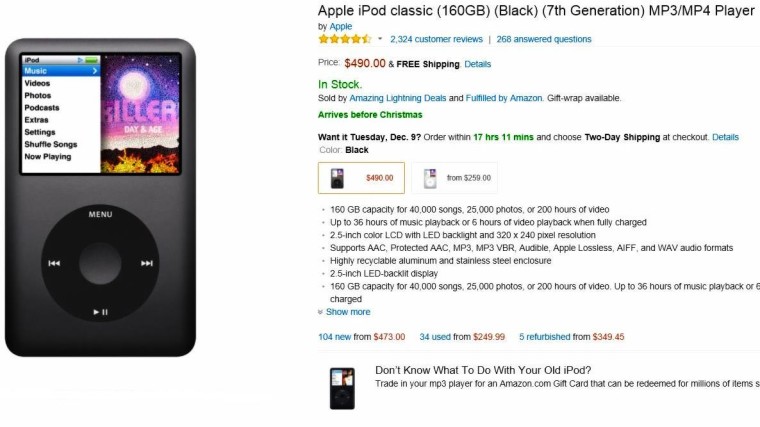Click the Show more chevron icon
This screenshot has height=427, width=760.
coord(320,312)
